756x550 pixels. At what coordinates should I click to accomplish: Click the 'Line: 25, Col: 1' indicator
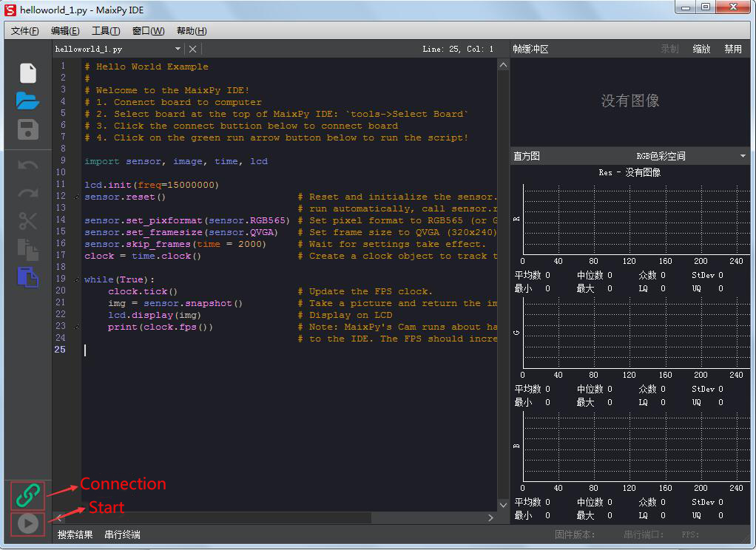coord(458,50)
